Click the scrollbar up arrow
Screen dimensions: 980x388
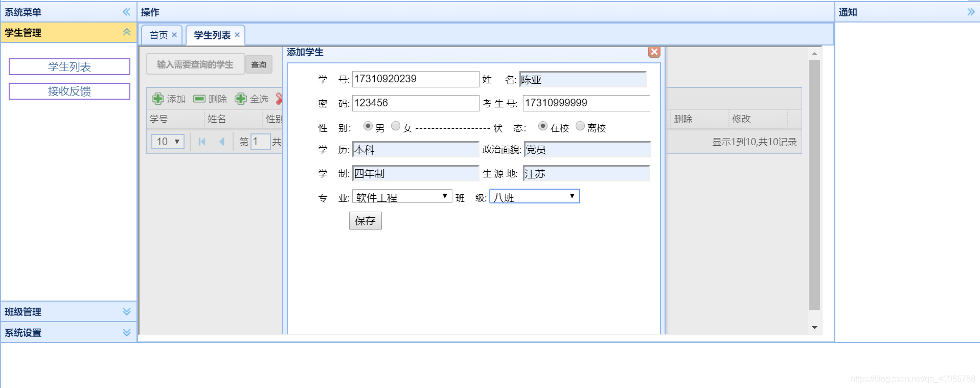[814, 53]
